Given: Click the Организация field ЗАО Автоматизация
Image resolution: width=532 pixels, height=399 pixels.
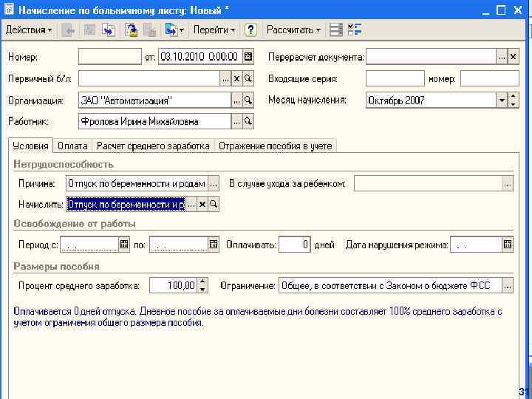Looking at the screenshot, I should [154, 100].
